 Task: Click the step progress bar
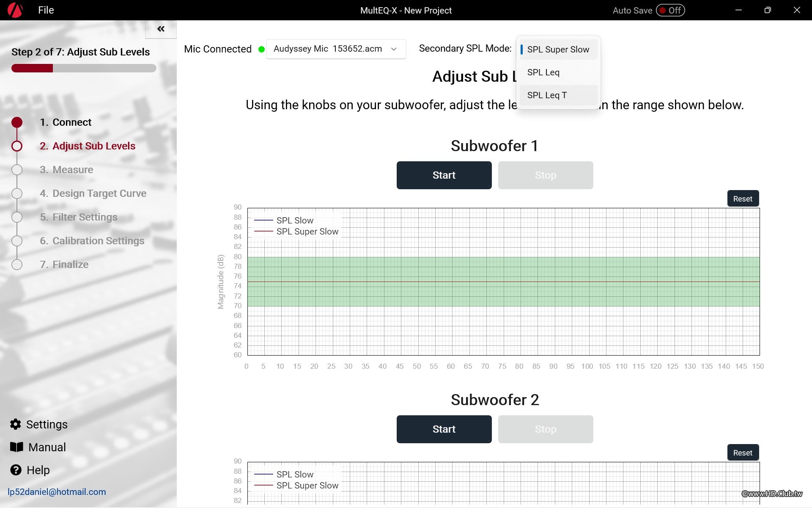point(84,68)
